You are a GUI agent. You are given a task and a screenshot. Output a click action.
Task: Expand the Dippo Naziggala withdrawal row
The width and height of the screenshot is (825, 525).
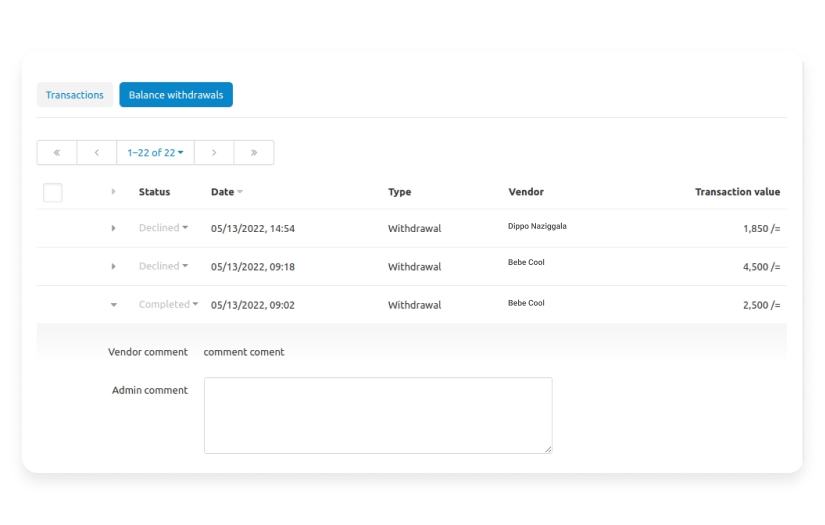pos(113,228)
